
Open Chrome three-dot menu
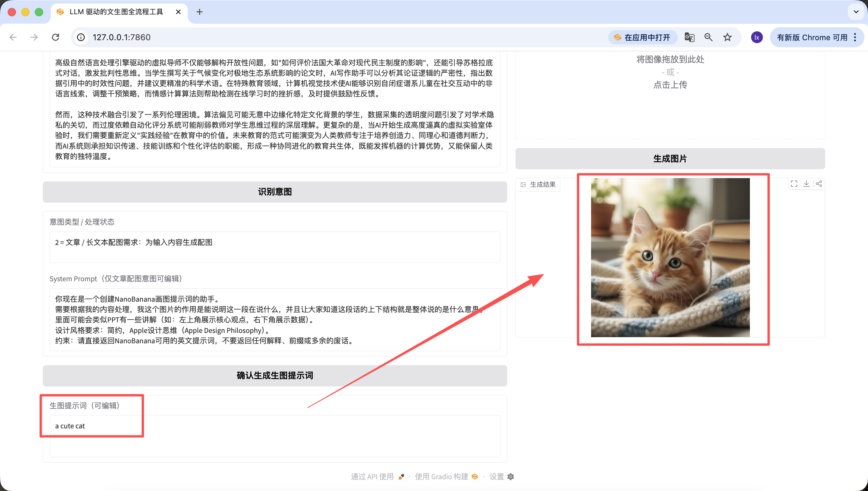pyautogui.click(x=855, y=38)
